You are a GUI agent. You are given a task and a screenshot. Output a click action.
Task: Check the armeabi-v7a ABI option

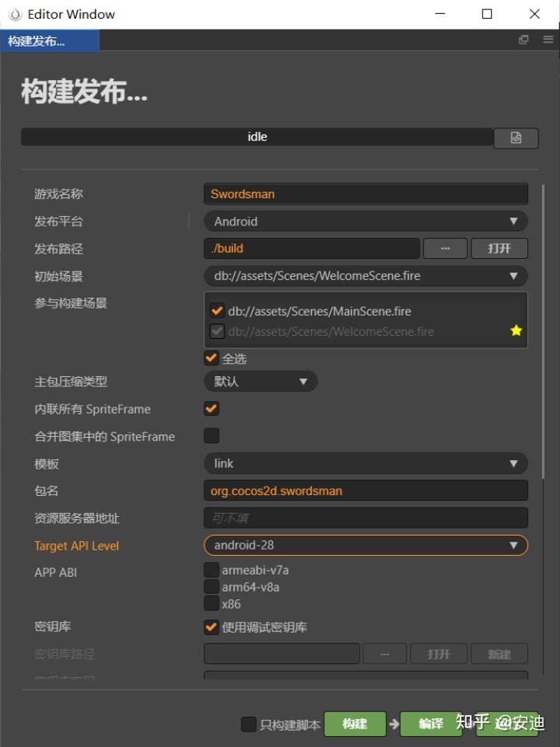coord(211,570)
